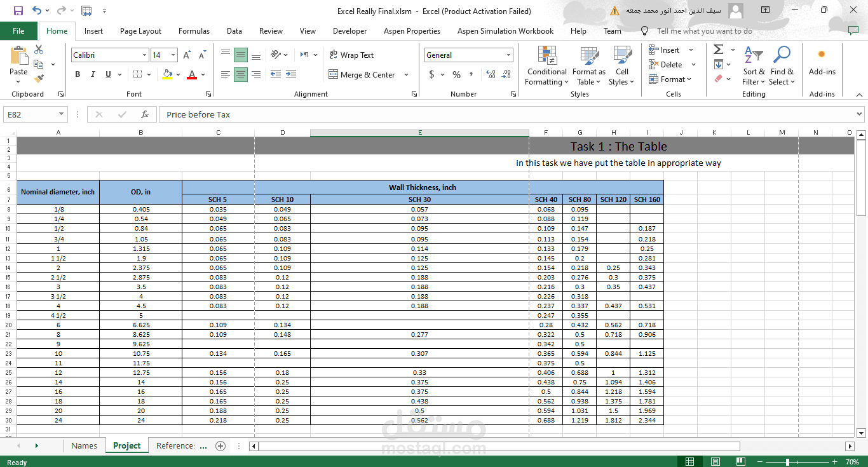Image resolution: width=868 pixels, height=467 pixels.
Task: Switch to the Insert tab
Action: 93,30
